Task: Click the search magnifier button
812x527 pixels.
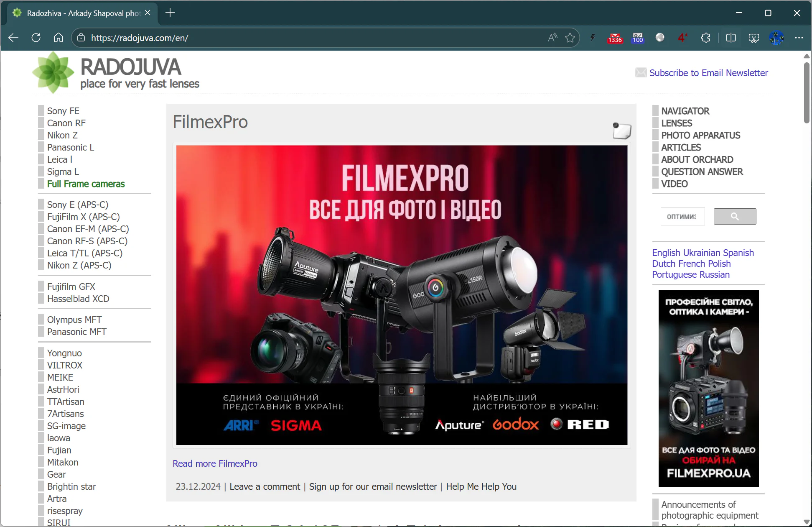Action: tap(735, 216)
